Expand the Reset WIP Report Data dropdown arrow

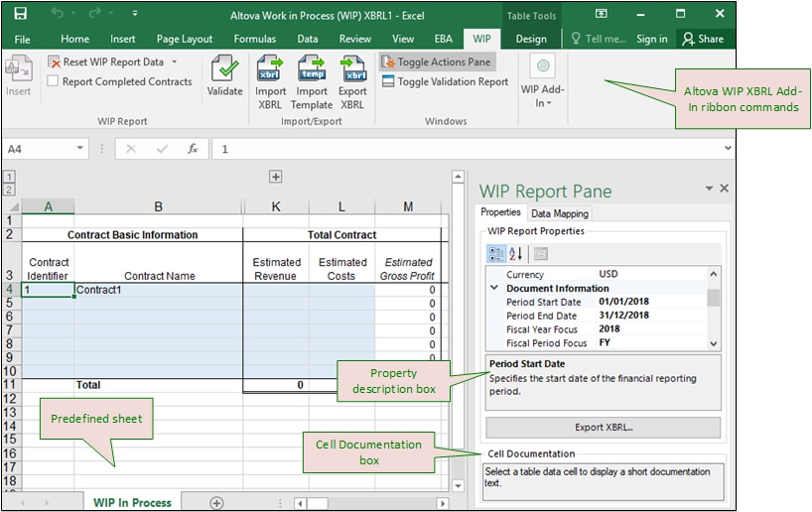pos(175,62)
